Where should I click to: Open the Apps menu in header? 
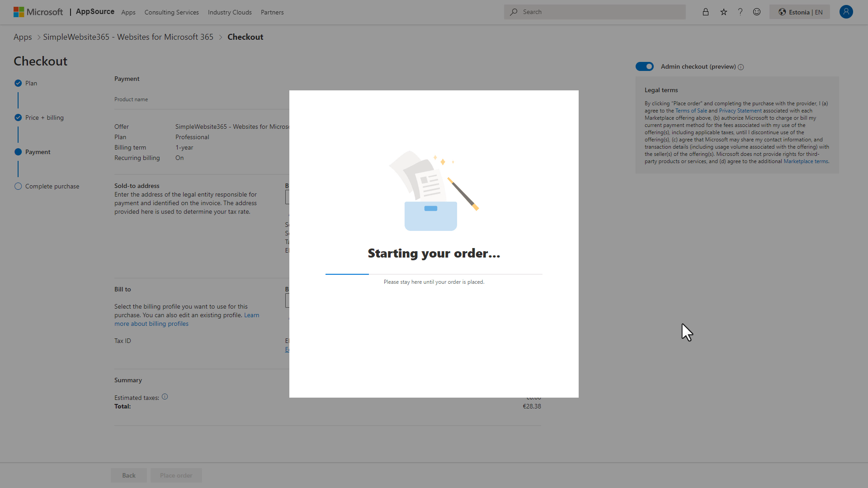[128, 12]
